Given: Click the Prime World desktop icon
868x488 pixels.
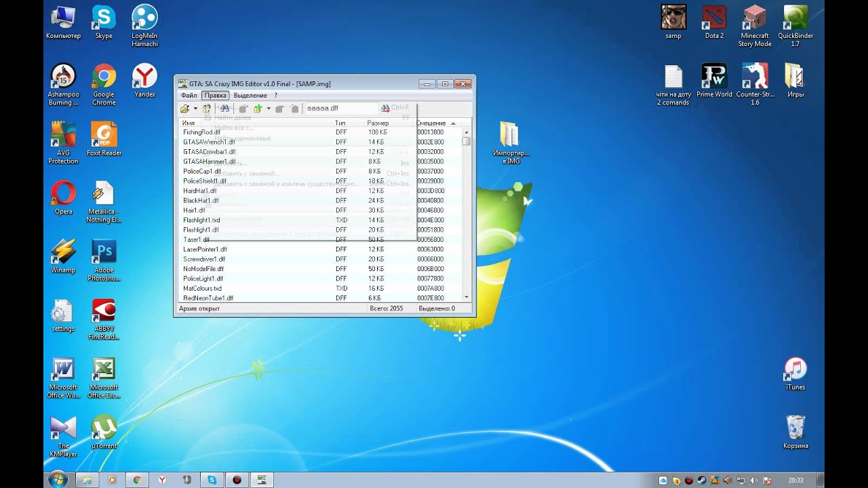Looking at the screenshot, I should pos(714,81).
